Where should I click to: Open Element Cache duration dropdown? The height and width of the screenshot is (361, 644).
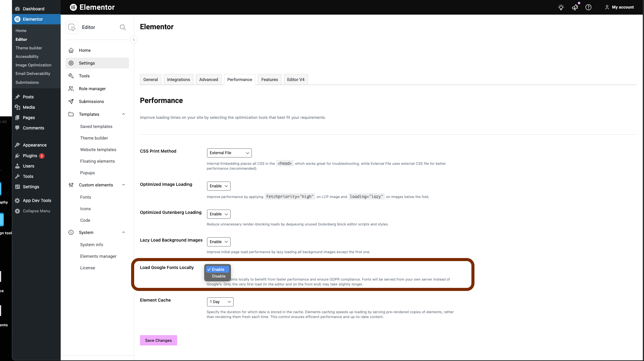[220, 302]
